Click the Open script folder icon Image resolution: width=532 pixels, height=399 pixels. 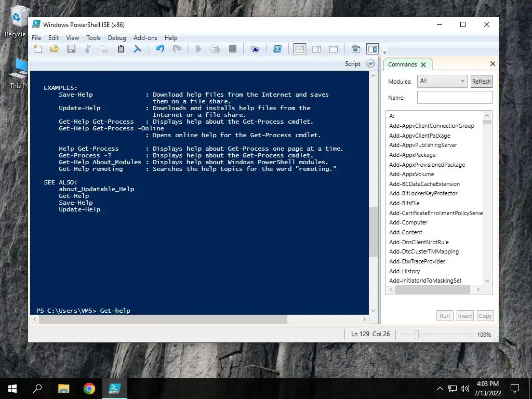(x=54, y=49)
